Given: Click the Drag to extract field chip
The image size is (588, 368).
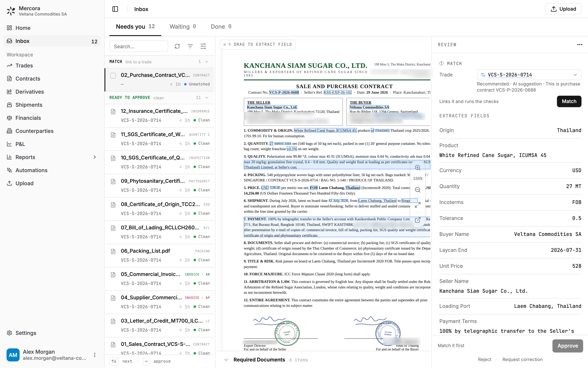Looking at the screenshot, I should coord(257,45).
